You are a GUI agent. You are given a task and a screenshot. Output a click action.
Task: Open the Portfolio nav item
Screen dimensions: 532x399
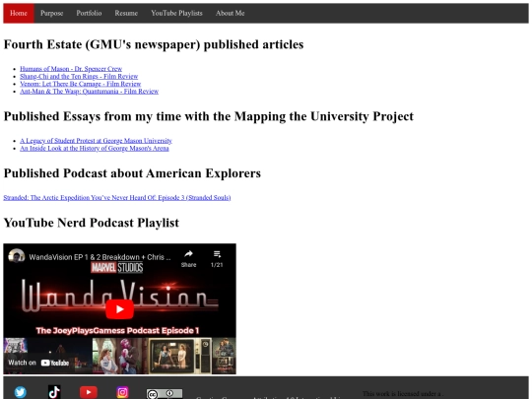coord(89,13)
